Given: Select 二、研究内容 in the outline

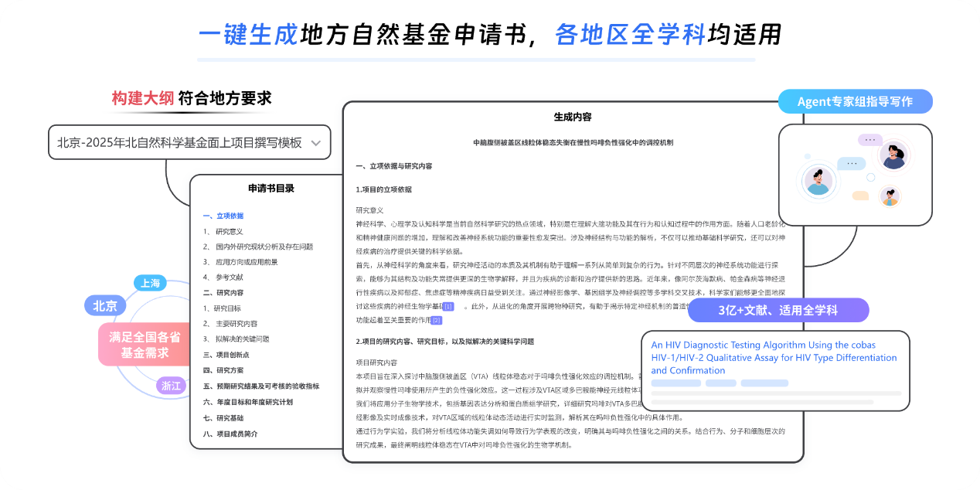Looking at the screenshot, I should (223, 293).
